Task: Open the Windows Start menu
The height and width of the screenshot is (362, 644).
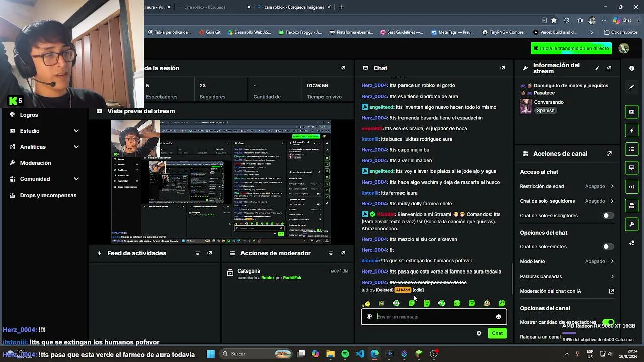Action: pos(211,354)
